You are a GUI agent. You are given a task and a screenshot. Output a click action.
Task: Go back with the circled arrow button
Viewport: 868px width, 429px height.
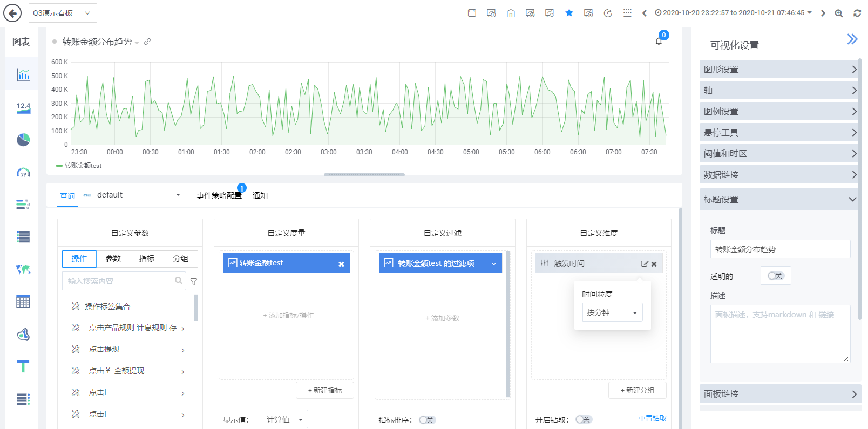(x=12, y=13)
